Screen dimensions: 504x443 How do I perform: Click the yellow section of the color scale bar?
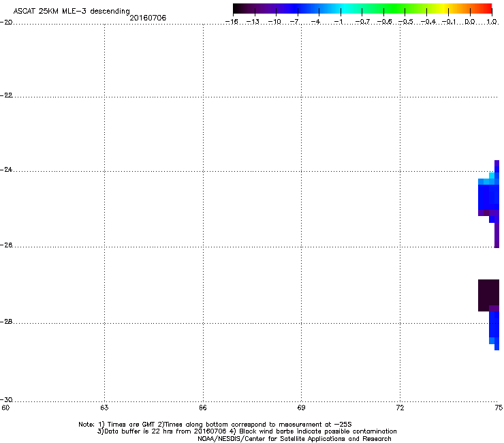pyautogui.click(x=442, y=8)
